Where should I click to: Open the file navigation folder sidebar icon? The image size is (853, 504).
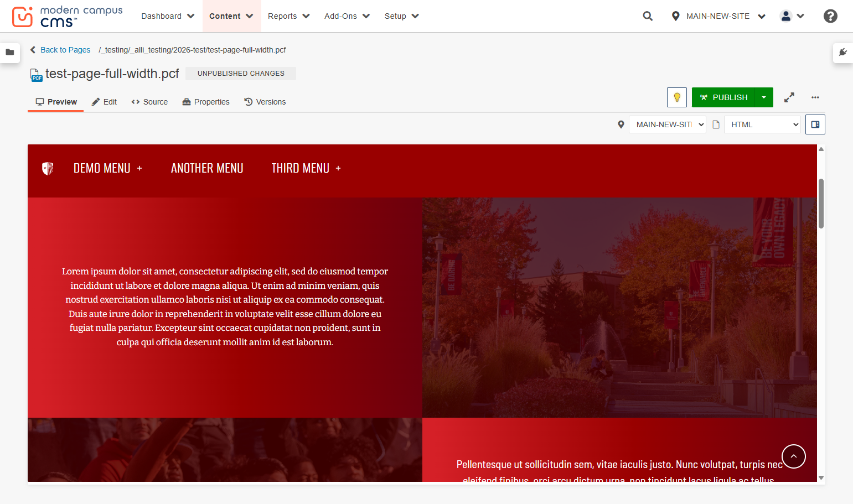click(10, 53)
